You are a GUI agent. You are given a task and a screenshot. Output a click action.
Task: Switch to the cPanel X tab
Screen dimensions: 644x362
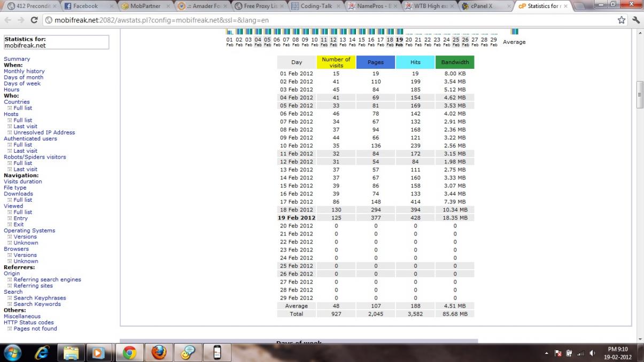tap(485, 6)
